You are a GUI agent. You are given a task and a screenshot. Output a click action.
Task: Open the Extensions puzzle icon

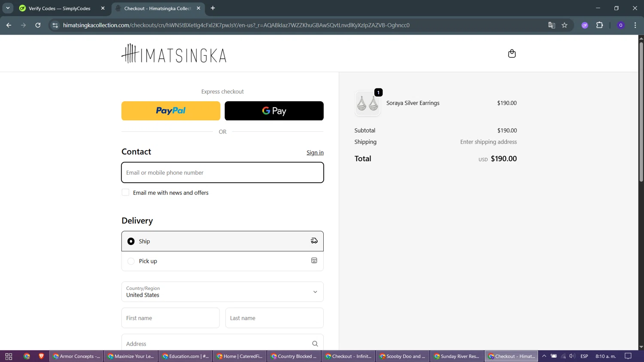pyautogui.click(x=600, y=25)
